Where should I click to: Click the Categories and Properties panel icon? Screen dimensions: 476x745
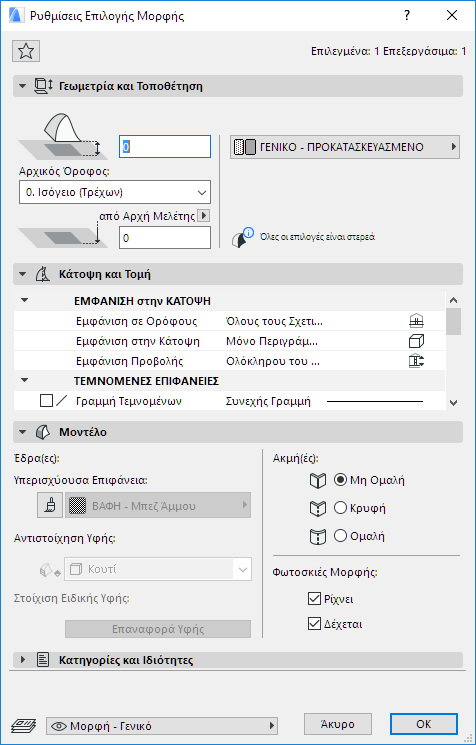(43, 660)
